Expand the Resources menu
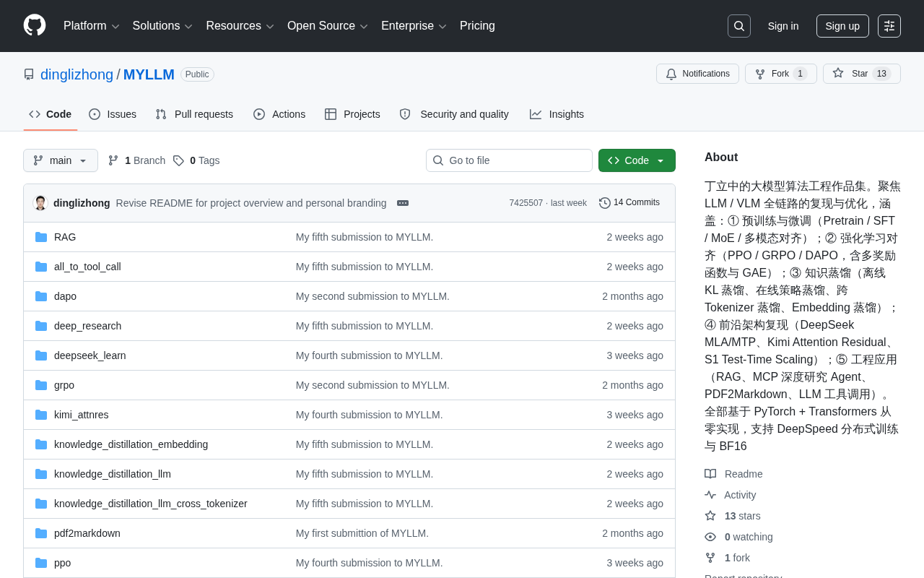 [240, 26]
